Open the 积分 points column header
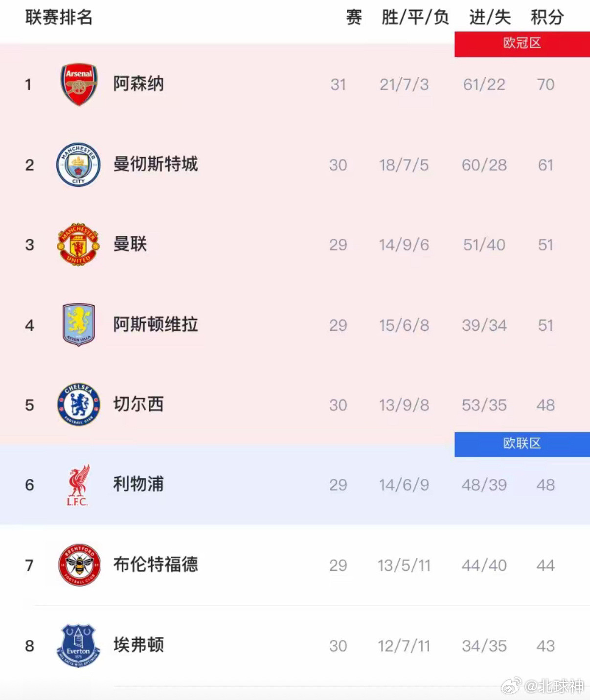This screenshot has width=590, height=700. pos(546,17)
